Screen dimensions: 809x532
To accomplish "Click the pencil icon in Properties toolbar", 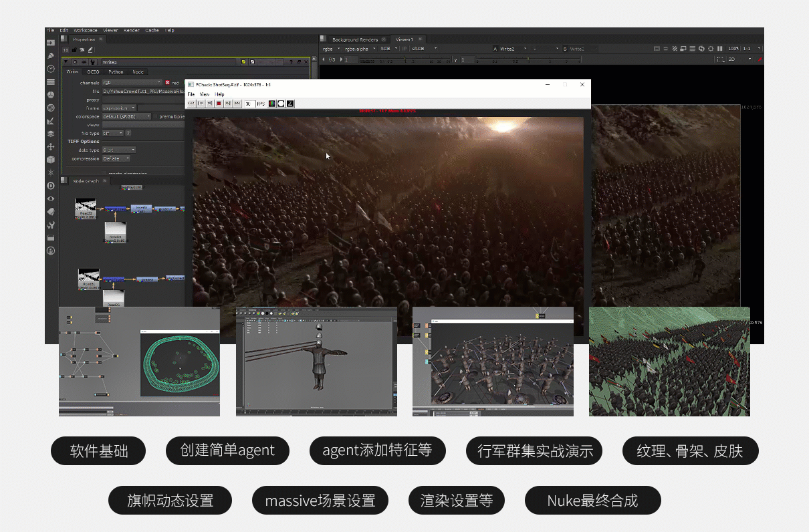I will [91, 49].
